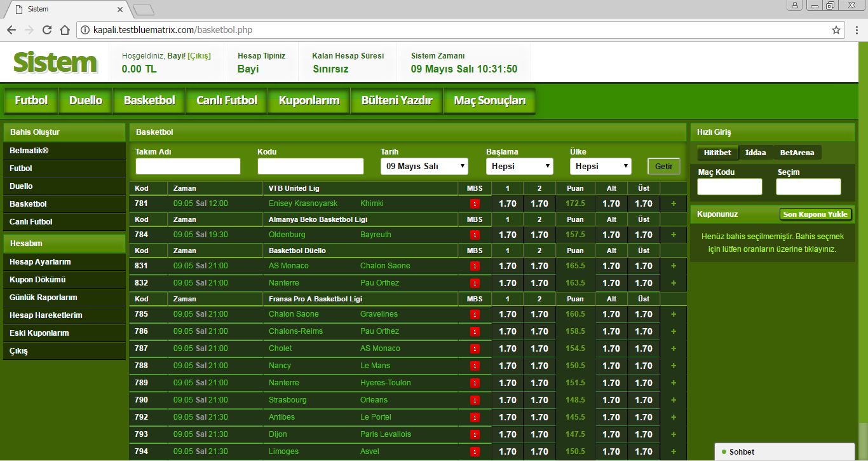
Task: Click the Sistem logo
Action: pyautogui.click(x=55, y=62)
